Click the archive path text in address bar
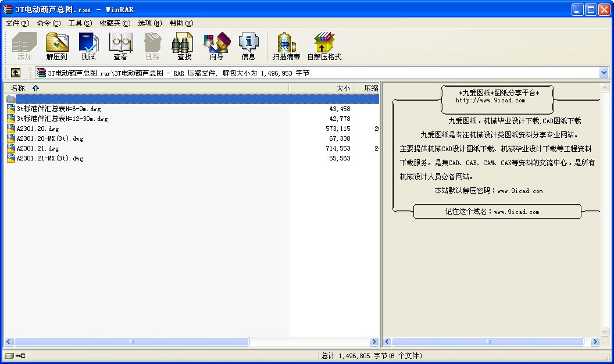Viewport: 614px width, 364px height. [179, 73]
